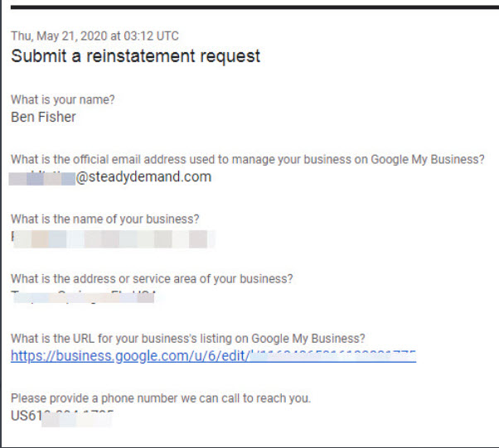Click the 'Submit a reinstatement request' heading

pos(136,56)
